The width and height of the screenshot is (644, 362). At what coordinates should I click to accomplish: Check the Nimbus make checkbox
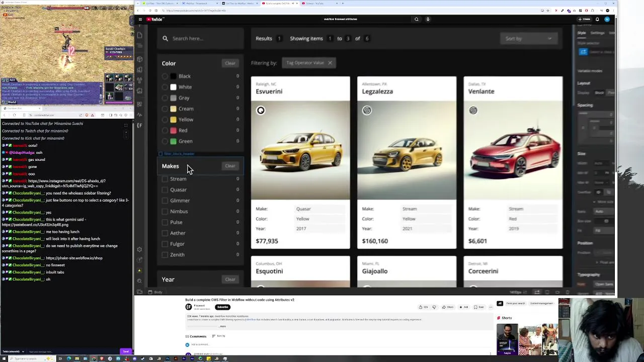coord(165,212)
